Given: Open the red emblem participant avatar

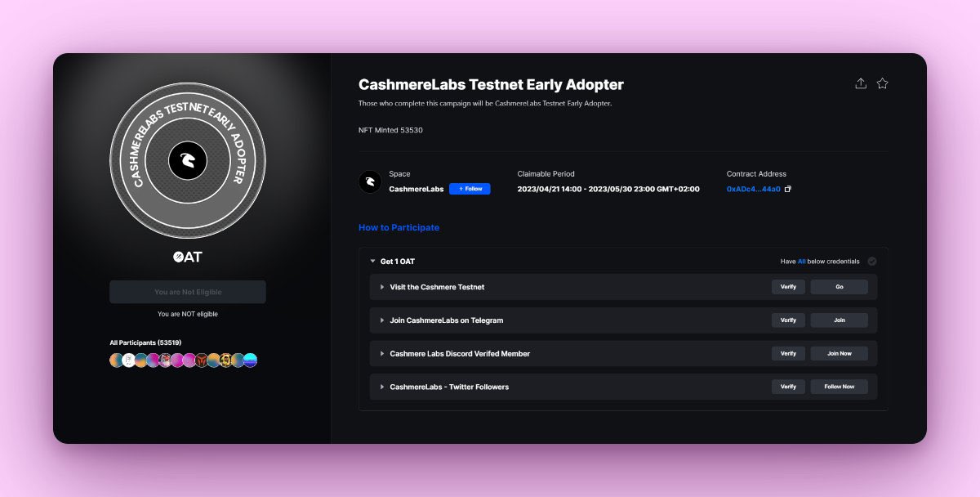Looking at the screenshot, I should point(201,360).
